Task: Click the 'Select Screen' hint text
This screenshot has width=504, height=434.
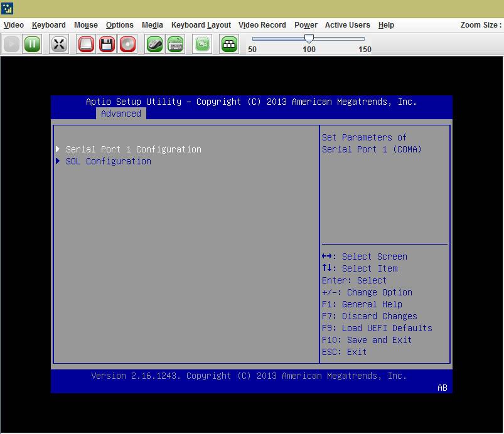Action: click(375, 257)
